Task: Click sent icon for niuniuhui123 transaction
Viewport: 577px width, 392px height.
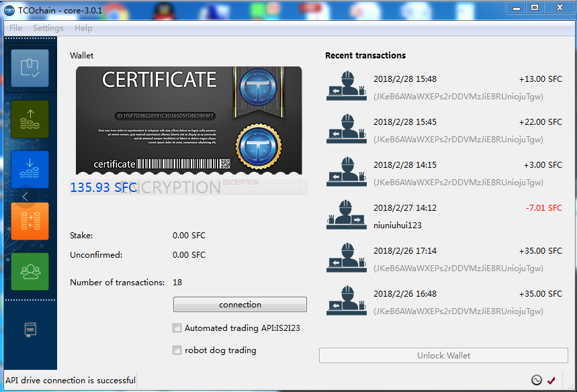Action: (347, 215)
